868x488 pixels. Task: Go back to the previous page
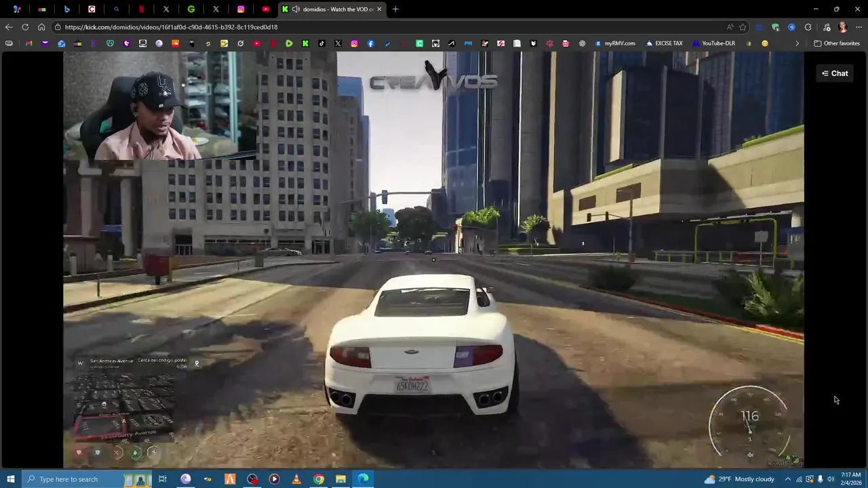click(9, 27)
